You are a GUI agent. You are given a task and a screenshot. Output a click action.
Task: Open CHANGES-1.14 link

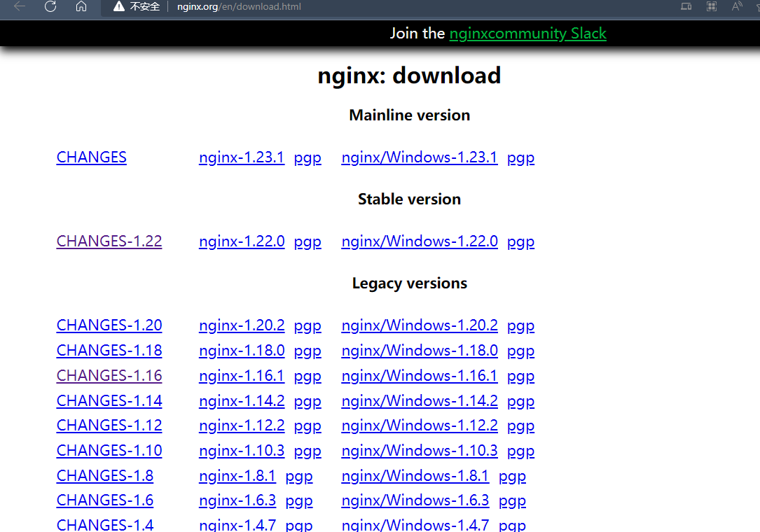[109, 400]
